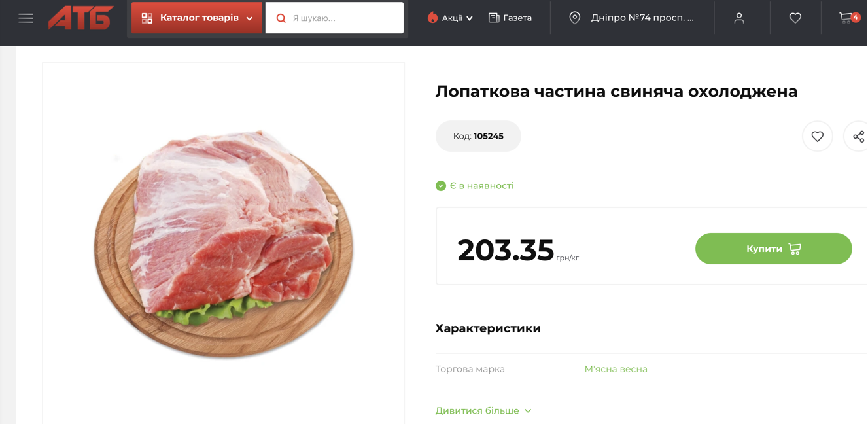This screenshot has width=868, height=424.
Task: Open the М'ясна весна brand link
Action: point(616,369)
